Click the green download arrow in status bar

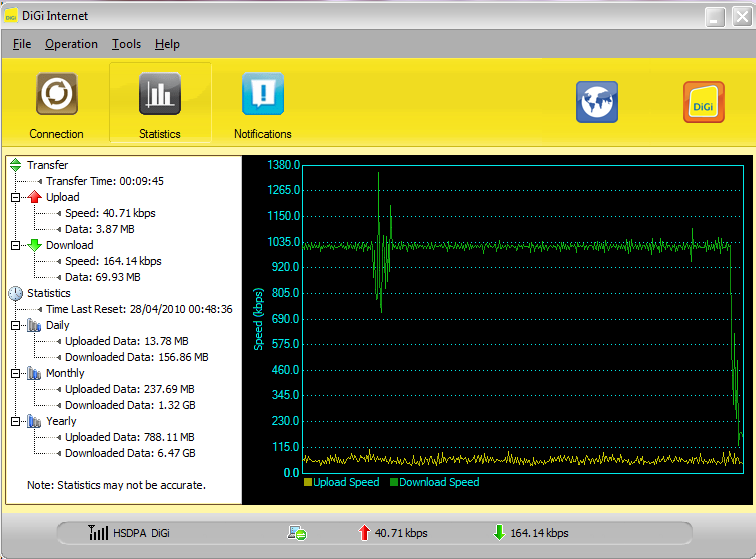(x=499, y=533)
